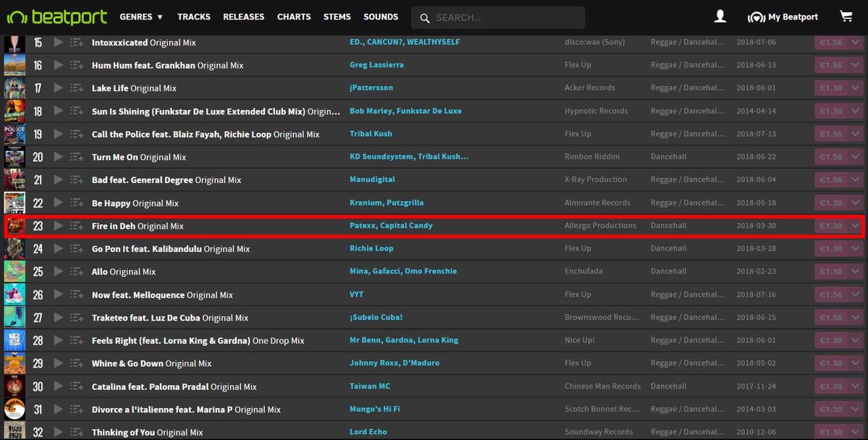Play the track 'Fire in Deh'
Viewport: 868px width, 440px height.
[59, 226]
